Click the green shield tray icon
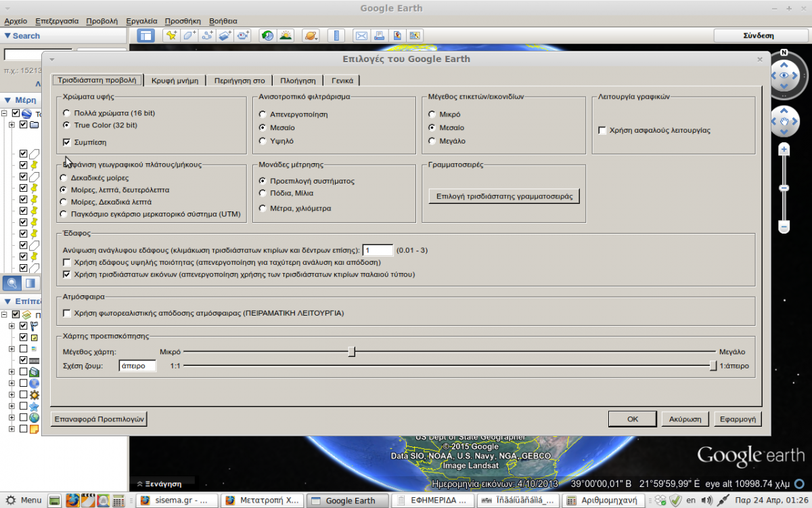This screenshot has height=508, width=812. [675, 501]
